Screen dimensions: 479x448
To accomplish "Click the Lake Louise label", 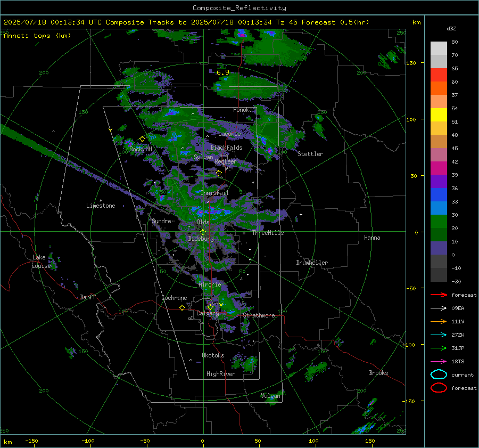I will 41,262.
